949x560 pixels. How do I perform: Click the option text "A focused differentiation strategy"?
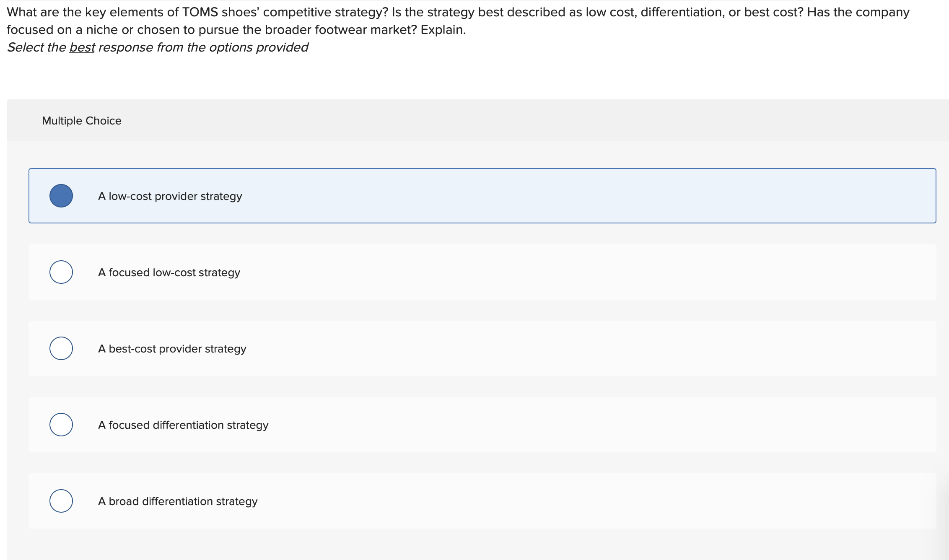(183, 425)
